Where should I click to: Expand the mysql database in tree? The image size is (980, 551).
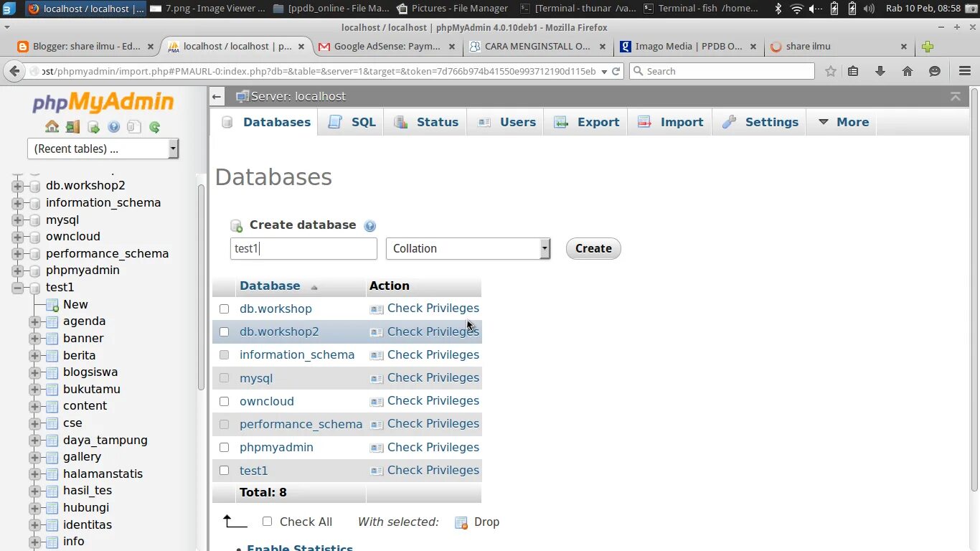point(17,220)
